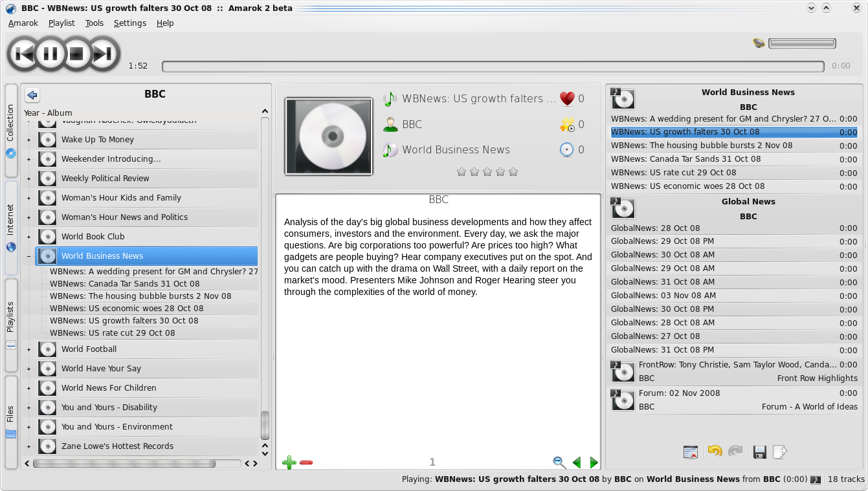Viewport: 868px width, 491px height.
Task: Click the red heart score icon
Action: 567,98
